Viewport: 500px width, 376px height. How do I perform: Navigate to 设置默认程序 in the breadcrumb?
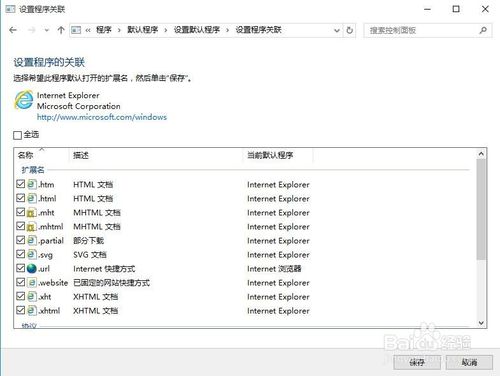pos(197,30)
